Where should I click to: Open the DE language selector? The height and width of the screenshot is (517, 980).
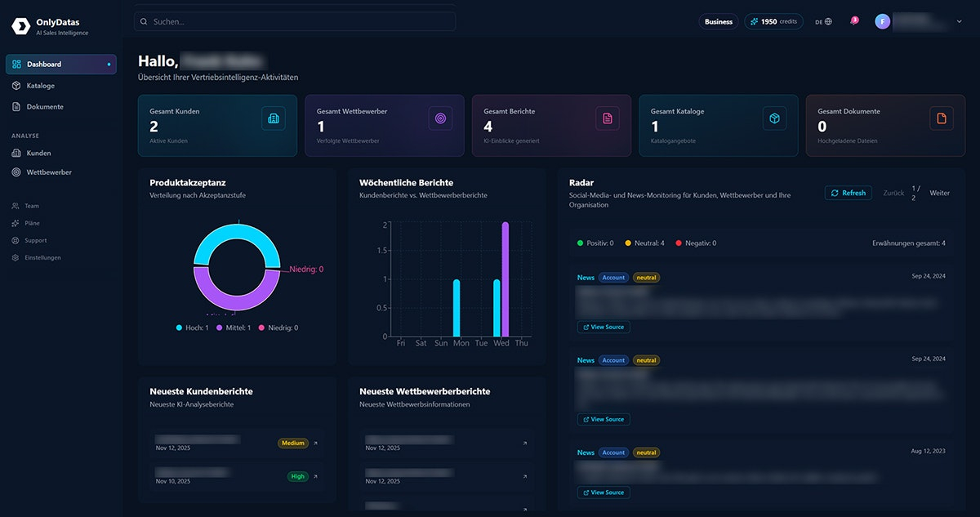click(823, 22)
